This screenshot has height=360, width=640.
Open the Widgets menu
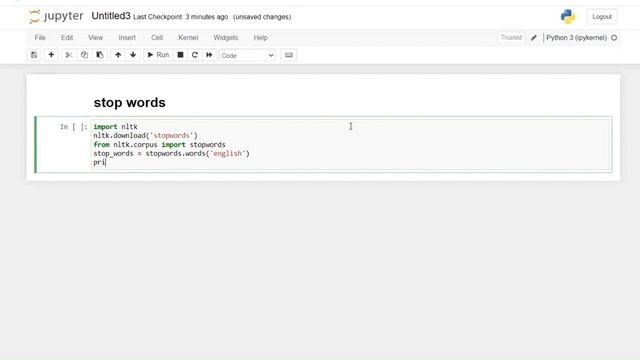[226, 38]
